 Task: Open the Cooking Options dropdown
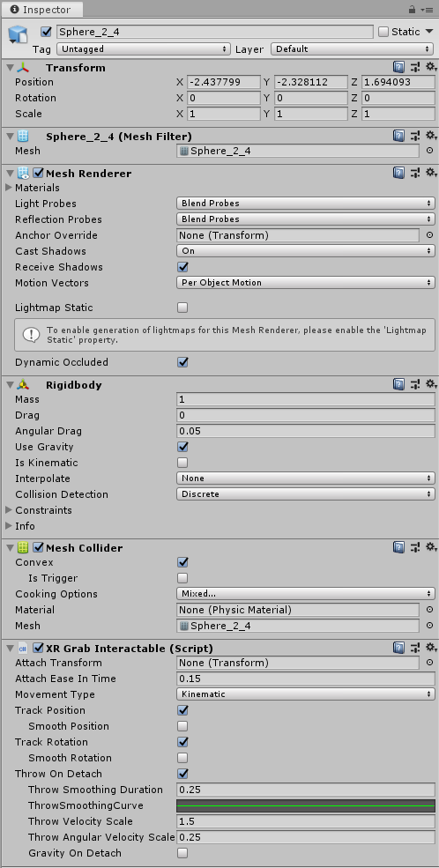coord(306,593)
